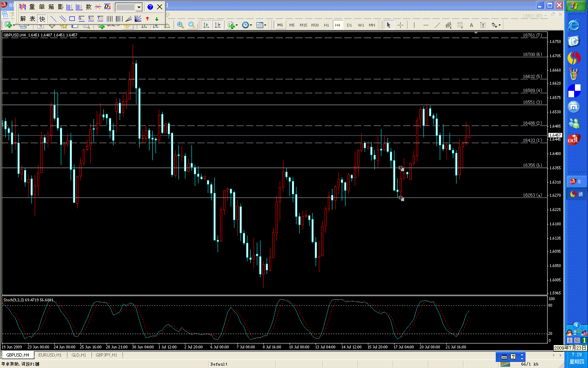
Task: Select the trendline tool in the main toolbar
Action: coord(437,25)
